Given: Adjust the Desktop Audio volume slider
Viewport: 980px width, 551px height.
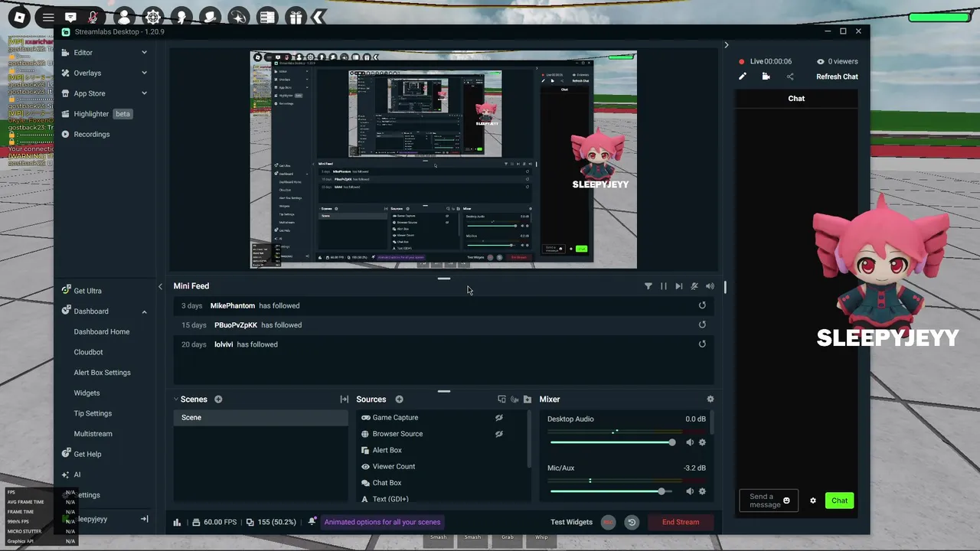Looking at the screenshot, I should [612, 442].
